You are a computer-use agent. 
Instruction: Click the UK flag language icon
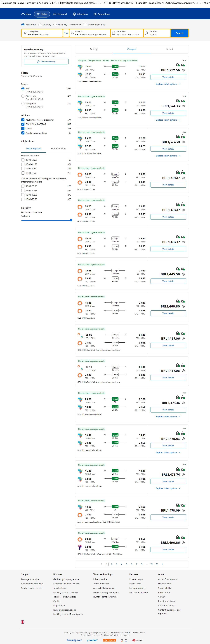coord(23,622)
